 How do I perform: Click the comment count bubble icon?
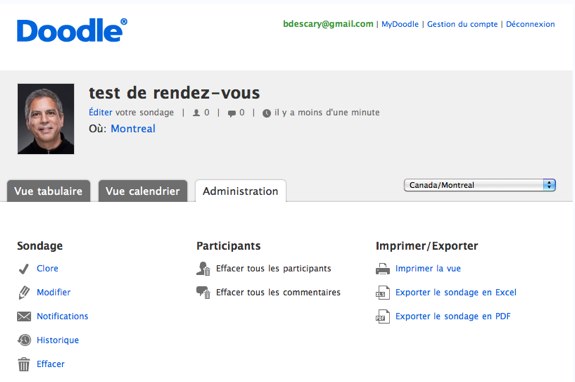[x=232, y=113]
